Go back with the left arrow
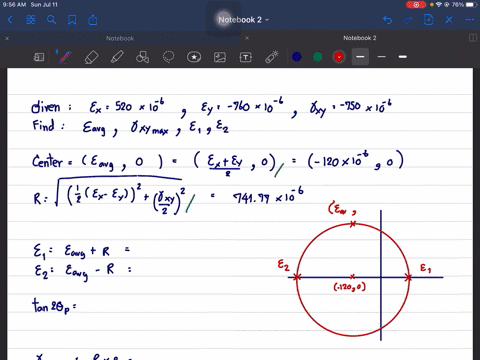 tap(10, 20)
